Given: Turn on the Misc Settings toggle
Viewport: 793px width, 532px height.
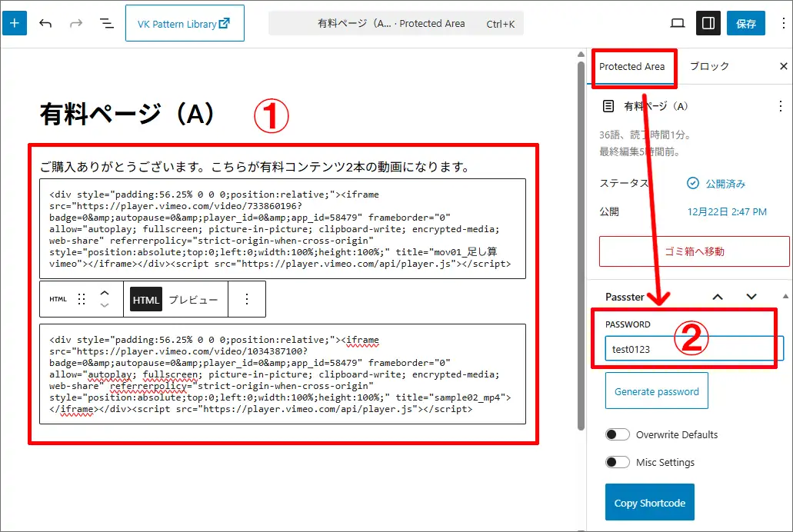Looking at the screenshot, I should point(617,462).
